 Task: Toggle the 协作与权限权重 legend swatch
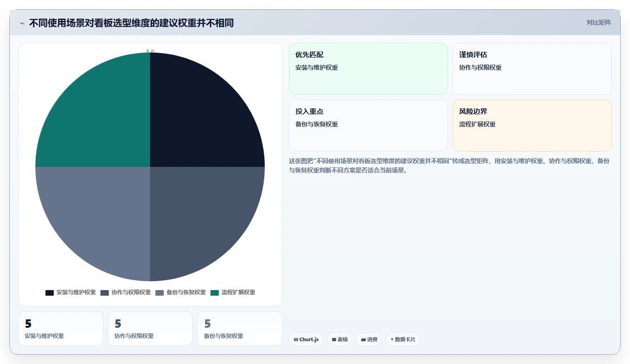pyautogui.click(x=104, y=292)
